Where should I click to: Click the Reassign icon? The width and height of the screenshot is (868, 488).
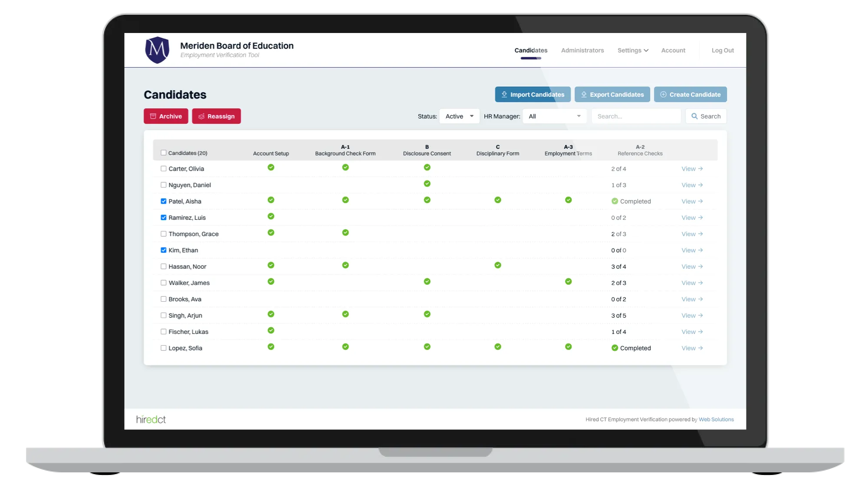point(201,116)
